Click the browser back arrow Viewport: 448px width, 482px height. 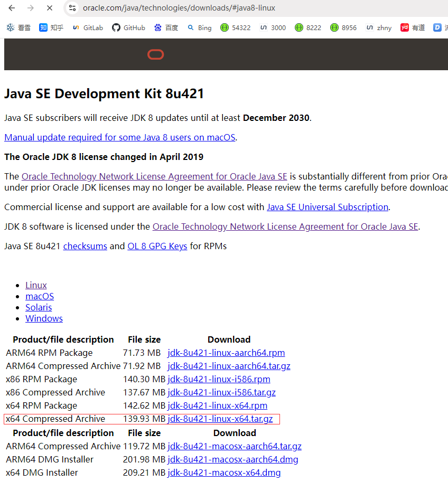[12, 8]
